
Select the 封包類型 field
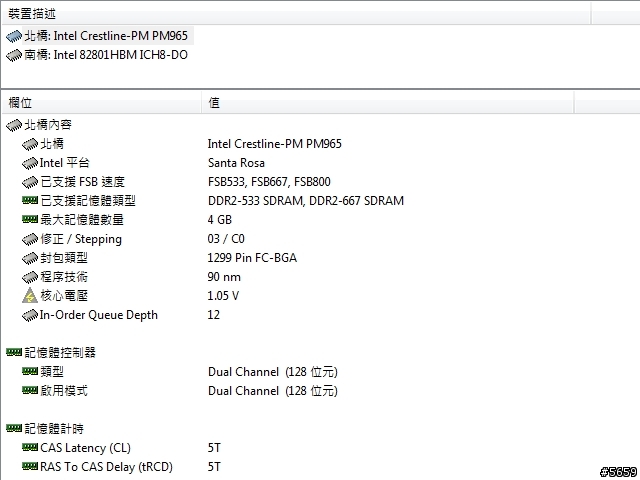tap(64, 258)
